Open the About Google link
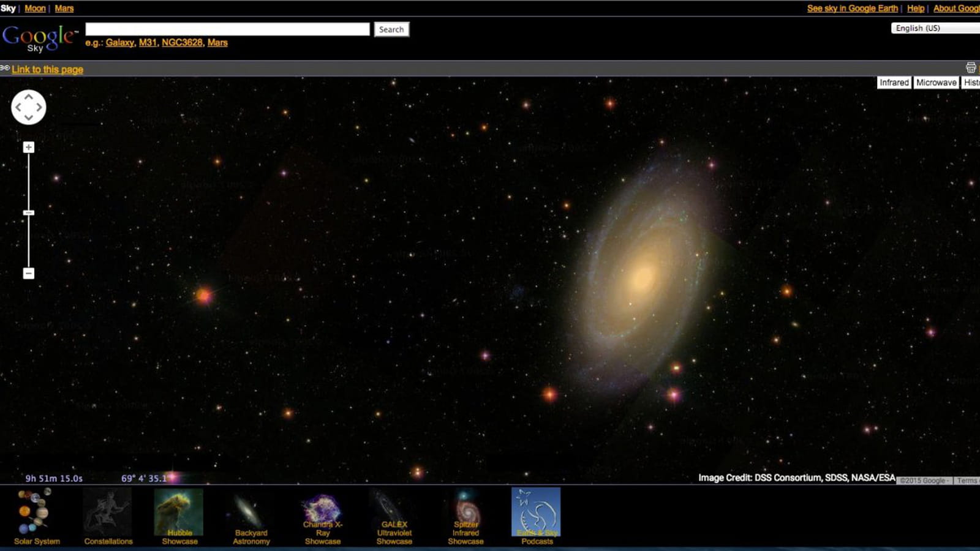 click(x=956, y=9)
